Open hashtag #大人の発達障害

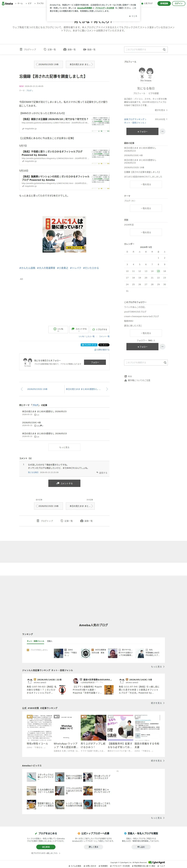tap(46, 268)
